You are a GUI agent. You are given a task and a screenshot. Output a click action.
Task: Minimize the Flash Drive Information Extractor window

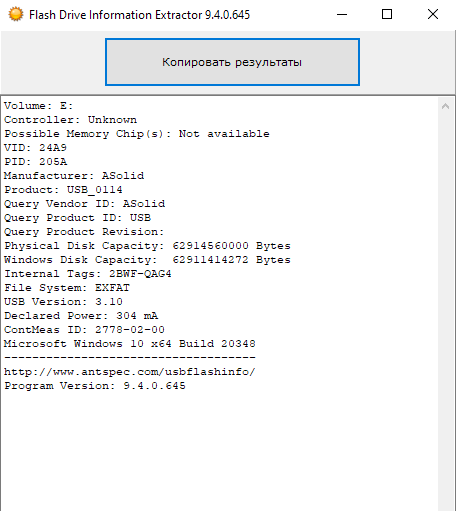(342, 14)
